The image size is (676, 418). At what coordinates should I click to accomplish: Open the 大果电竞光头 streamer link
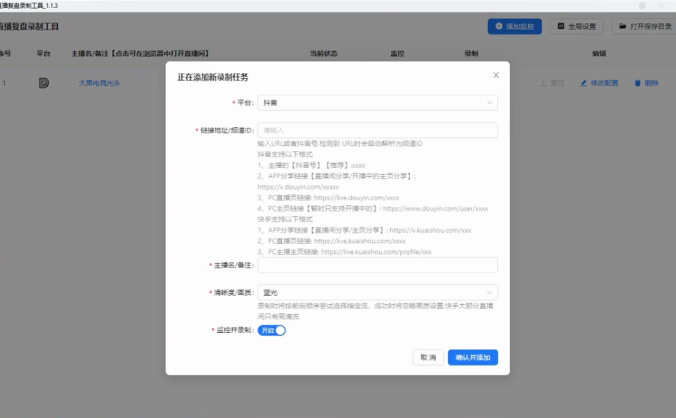point(99,83)
